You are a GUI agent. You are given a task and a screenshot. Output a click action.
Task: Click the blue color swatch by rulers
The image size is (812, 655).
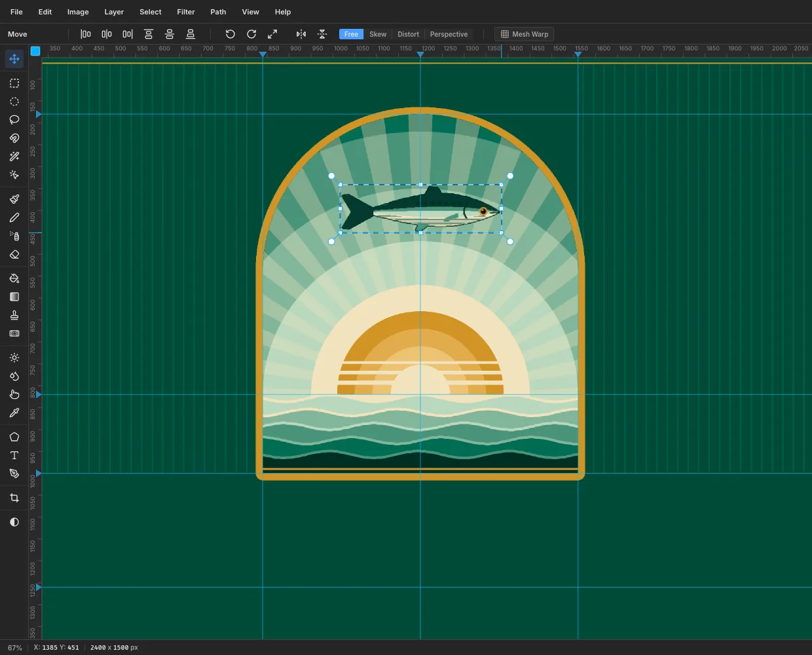point(35,51)
